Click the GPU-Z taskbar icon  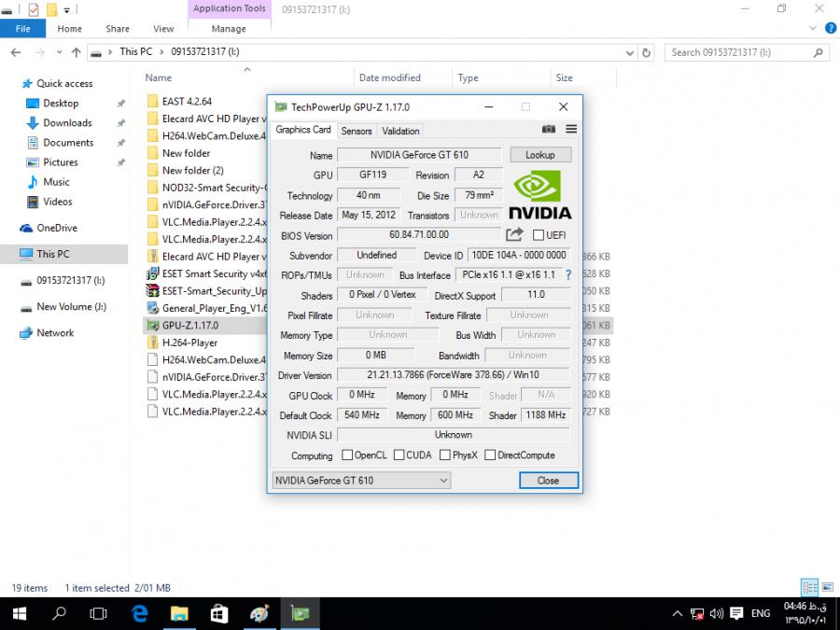pos(300,613)
